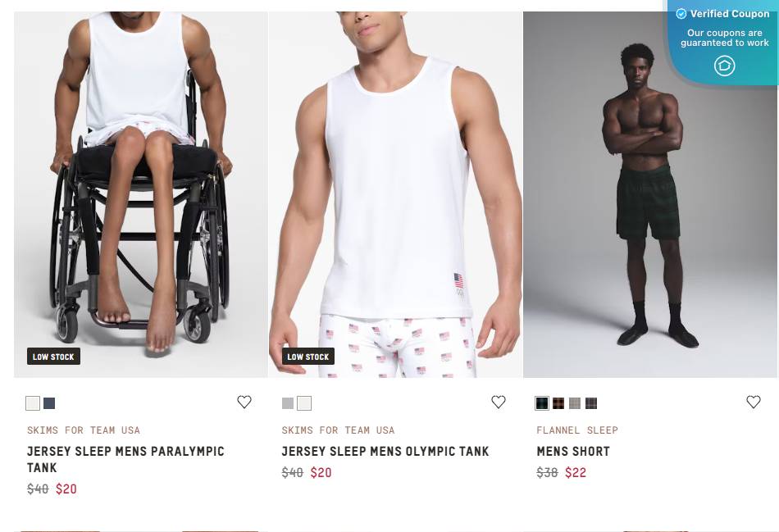
Task: Click the FLANNEL SLEEP category label
Action: pyautogui.click(x=577, y=430)
